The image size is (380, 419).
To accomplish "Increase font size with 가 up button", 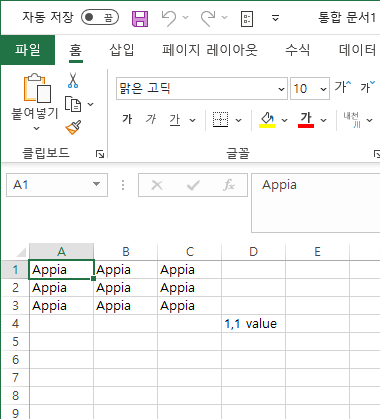I will point(343,87).
